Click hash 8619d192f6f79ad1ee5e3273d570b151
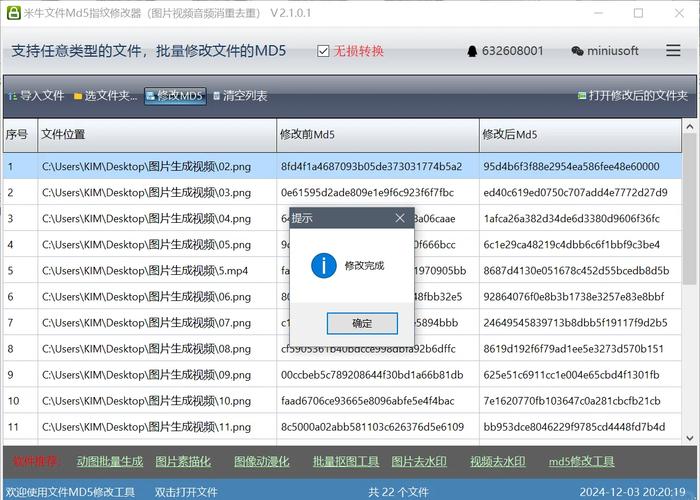The height and width of the screenshot is (500, 700). point(574,349)
